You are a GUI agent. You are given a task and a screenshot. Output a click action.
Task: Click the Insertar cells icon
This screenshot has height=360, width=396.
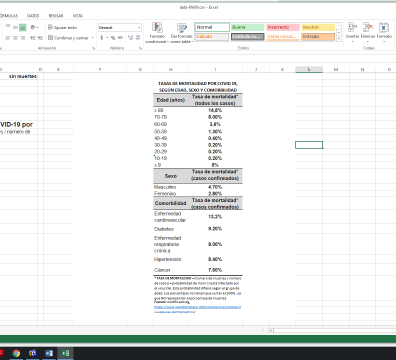(352, 31)
